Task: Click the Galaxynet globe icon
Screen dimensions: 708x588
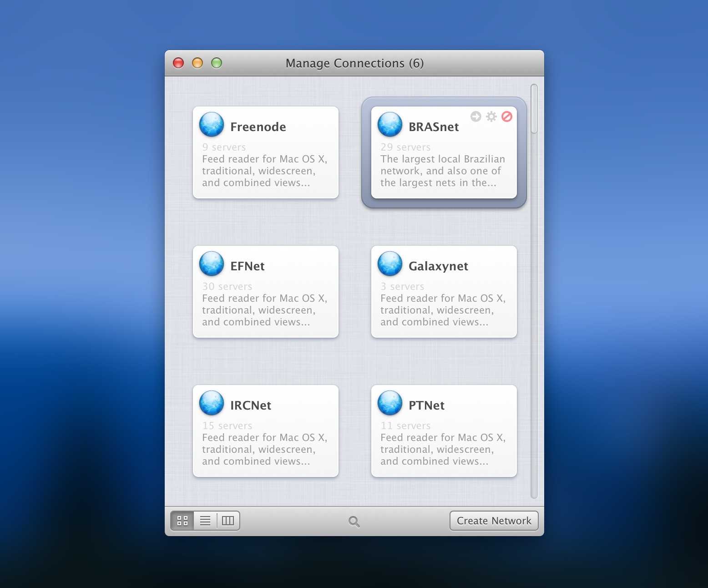Action: click(x=390, y=264)
